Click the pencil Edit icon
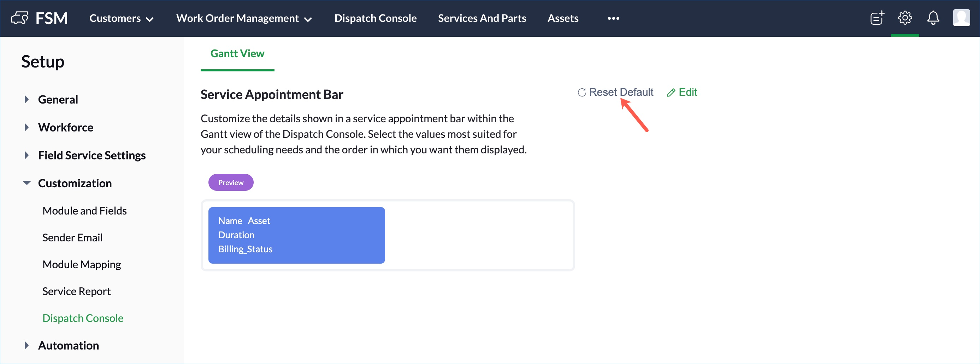 tap(671, 93)
